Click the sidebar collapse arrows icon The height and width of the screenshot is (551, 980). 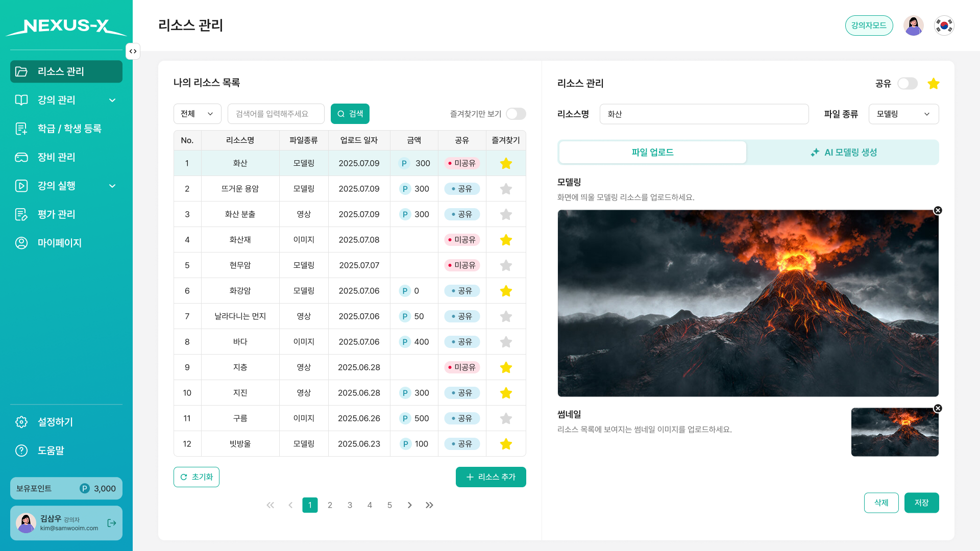coord(133,51)
